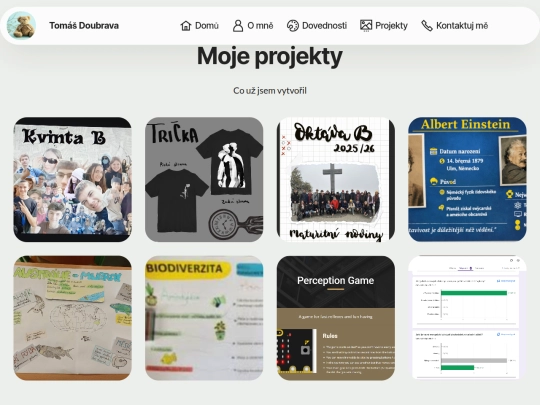The height and width of the screenshot is (405, 540).
Task: Open the Kvinta B project card
Action: (72, 179)
